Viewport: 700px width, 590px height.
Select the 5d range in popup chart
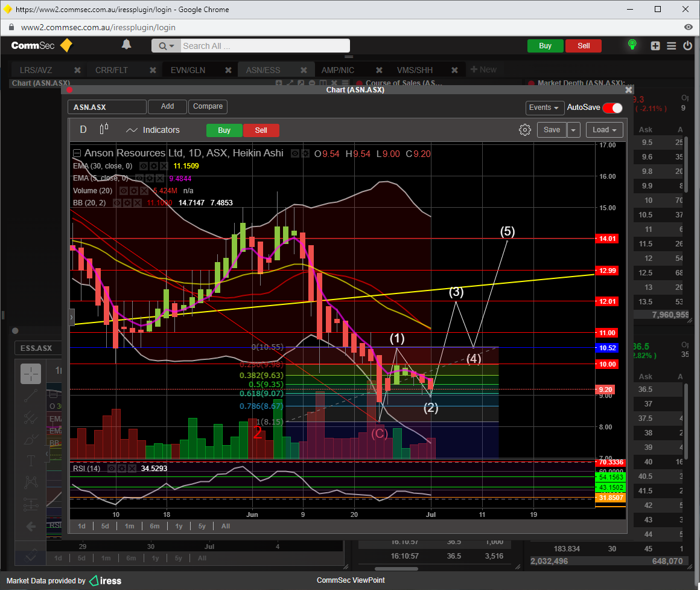105,526
